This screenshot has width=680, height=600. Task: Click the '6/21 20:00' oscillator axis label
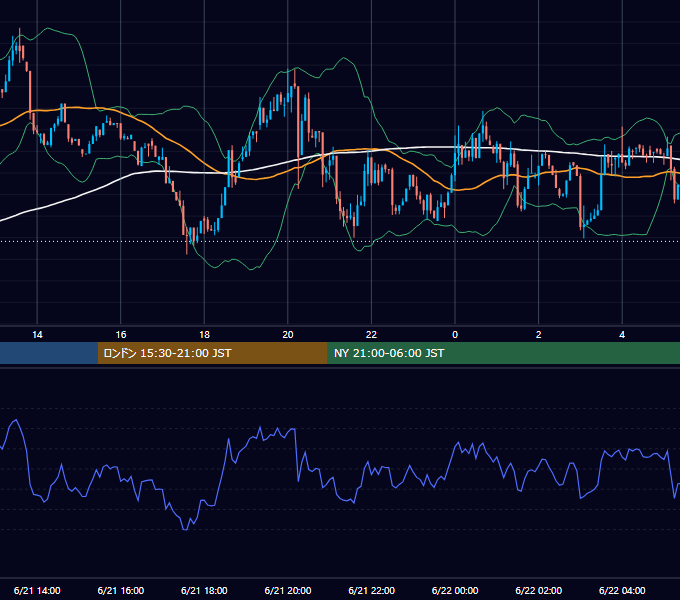[x=288, y=590]
